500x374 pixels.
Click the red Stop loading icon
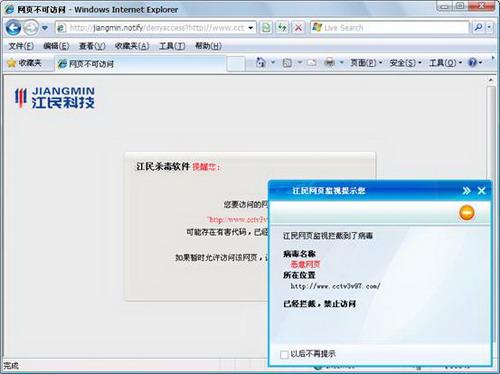point(299,28)
